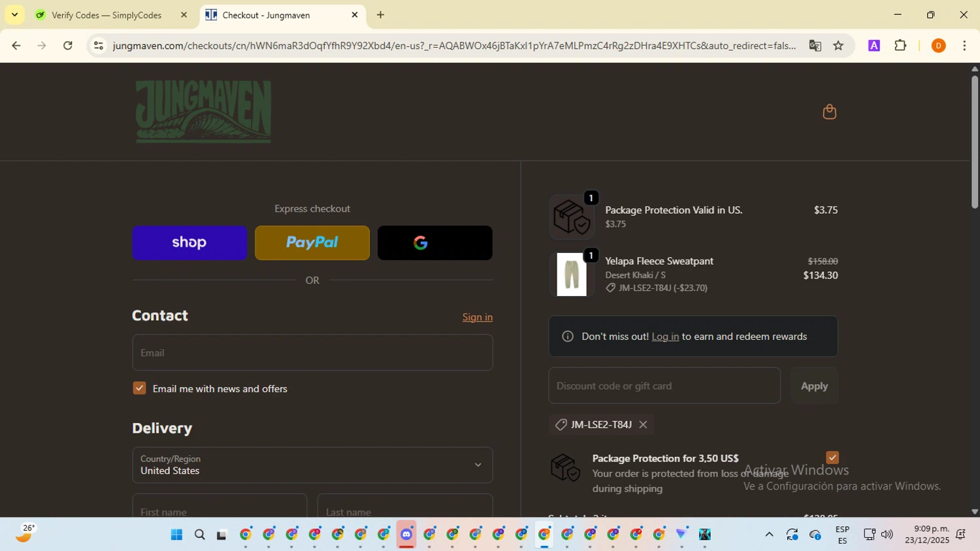Open the Chrome profile D avatar

click(938, 46)
